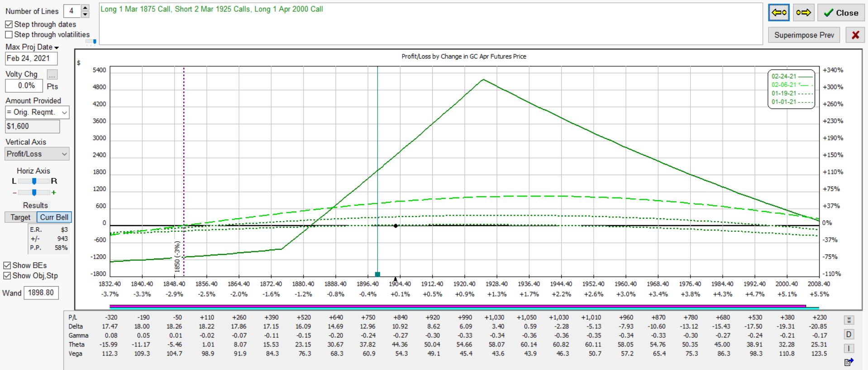Click the red X delete button

855,35
